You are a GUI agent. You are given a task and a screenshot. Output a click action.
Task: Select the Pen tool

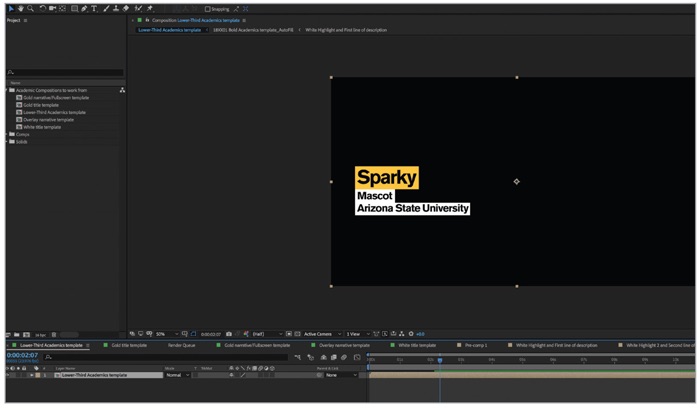point(84,8)
